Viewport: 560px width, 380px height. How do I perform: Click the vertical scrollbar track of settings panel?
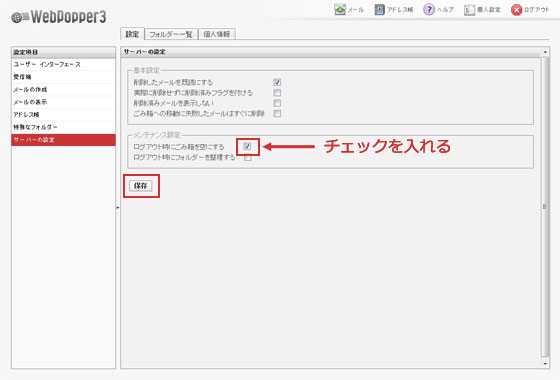[x=545, y=207]
